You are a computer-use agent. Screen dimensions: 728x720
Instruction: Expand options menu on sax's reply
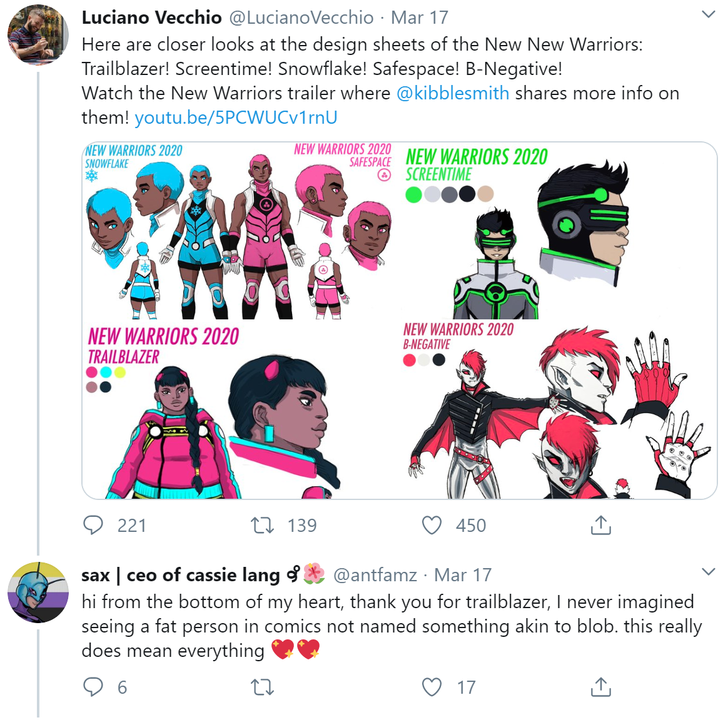pos(708,571)
